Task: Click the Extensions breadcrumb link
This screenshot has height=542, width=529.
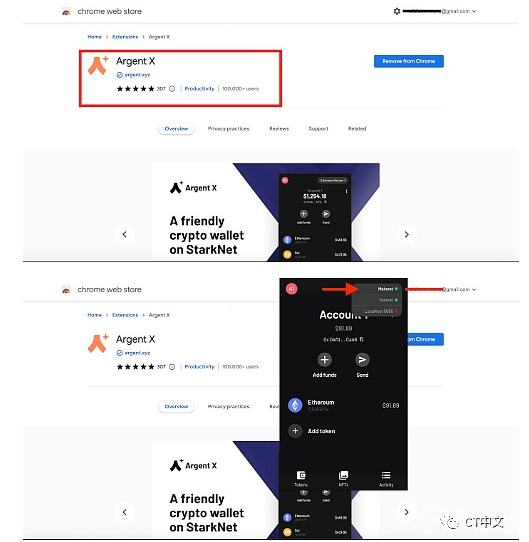Action: [125, 37]
